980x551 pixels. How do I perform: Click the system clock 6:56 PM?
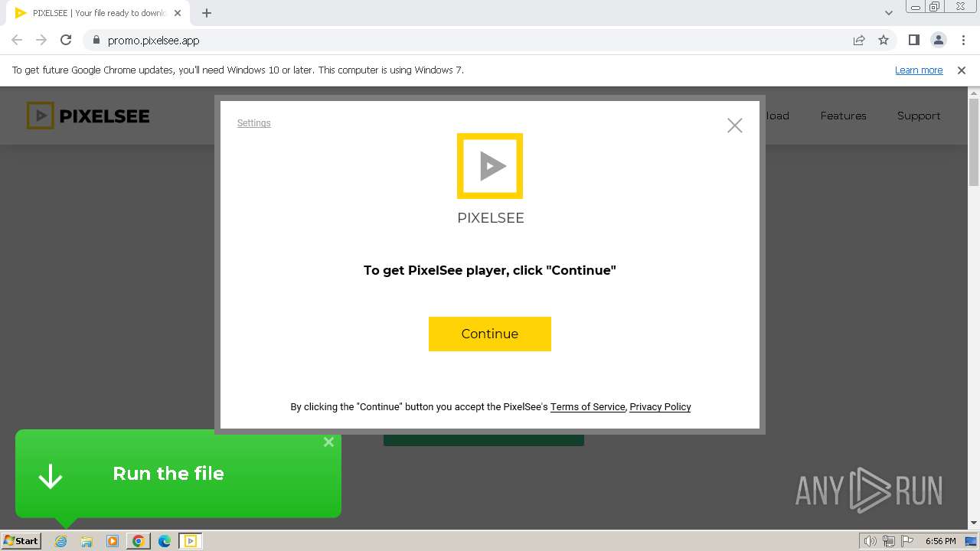pyautogui.click(x=940, y=541)
